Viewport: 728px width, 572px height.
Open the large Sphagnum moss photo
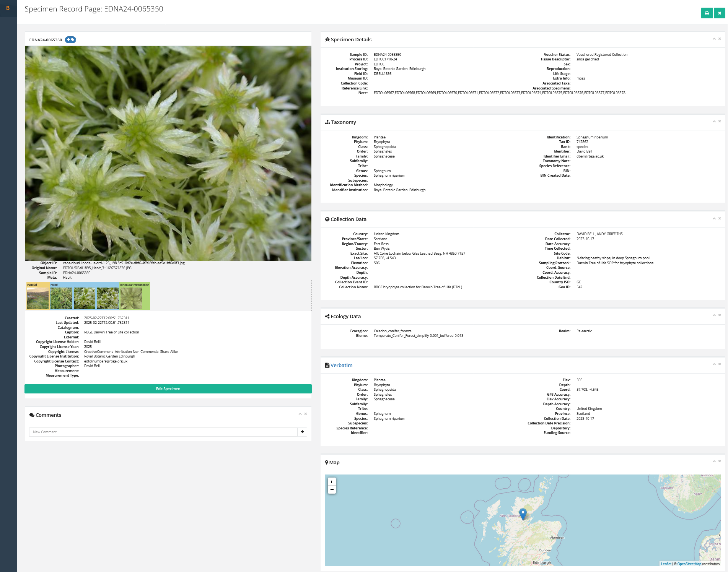coord(168,153)
